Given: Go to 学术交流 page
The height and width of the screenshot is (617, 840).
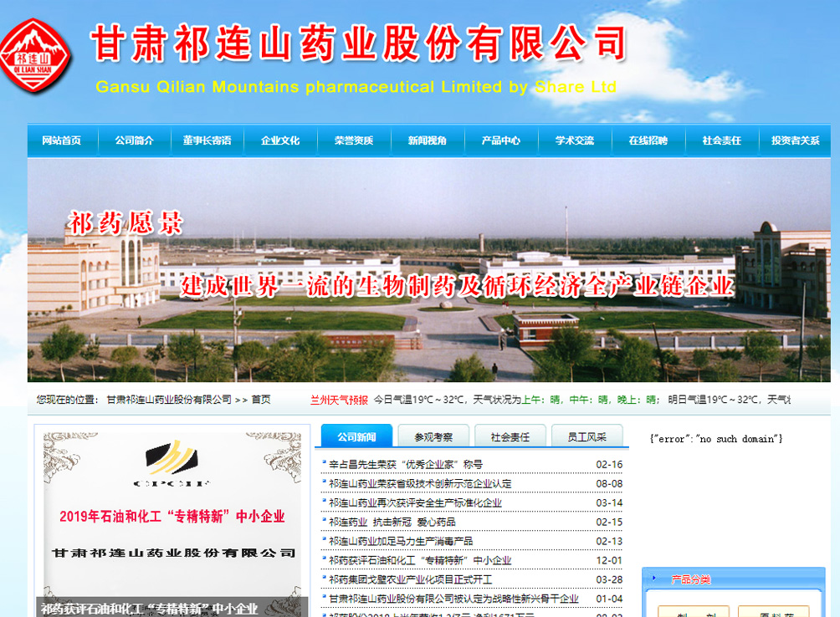Looking at the screenshot, I should (574, 140).
